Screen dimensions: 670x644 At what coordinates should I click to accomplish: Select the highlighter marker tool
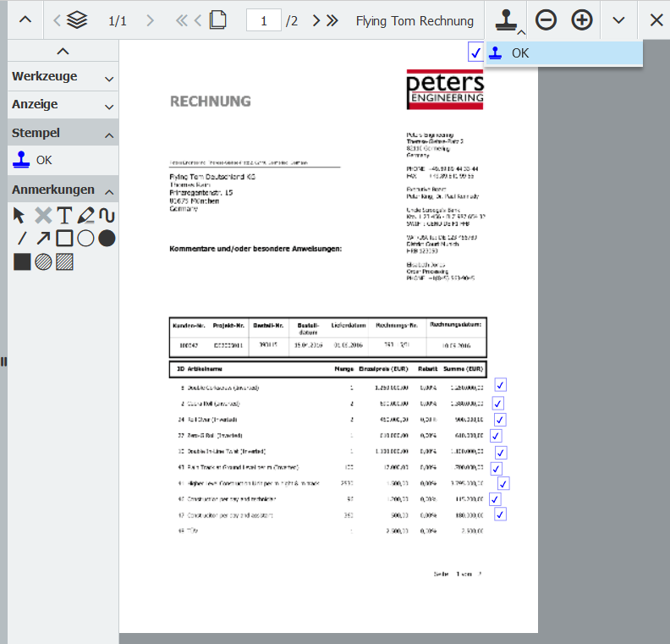click(85, 215)
